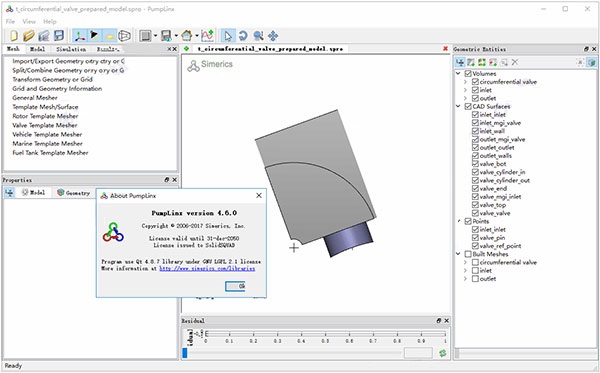Screen dimensions: 600x373
Task: Undock the Properties panel
Action: pyautogui.click(x=166, y=179)
